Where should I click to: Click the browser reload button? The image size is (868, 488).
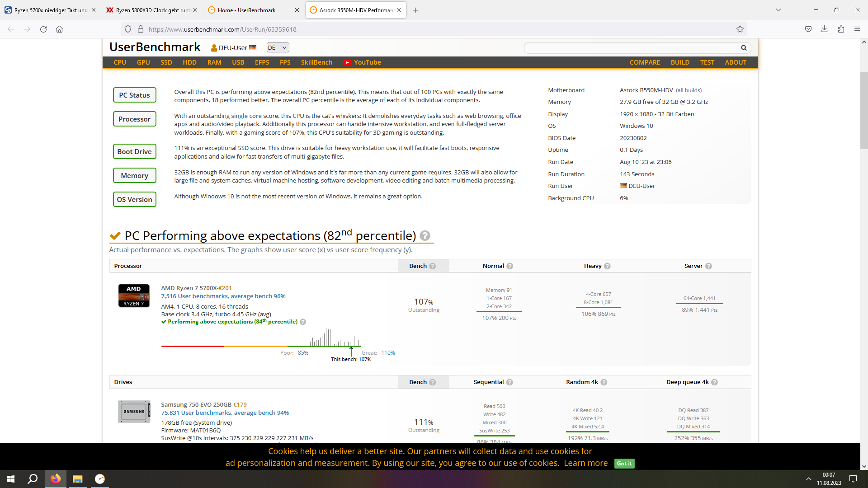(x=43, y=29)
